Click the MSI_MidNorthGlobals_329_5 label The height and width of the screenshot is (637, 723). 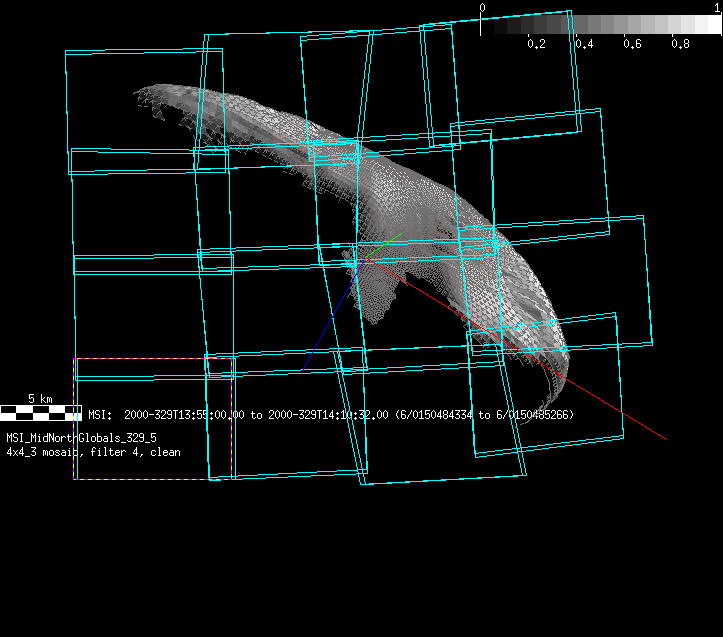(81, 438)
